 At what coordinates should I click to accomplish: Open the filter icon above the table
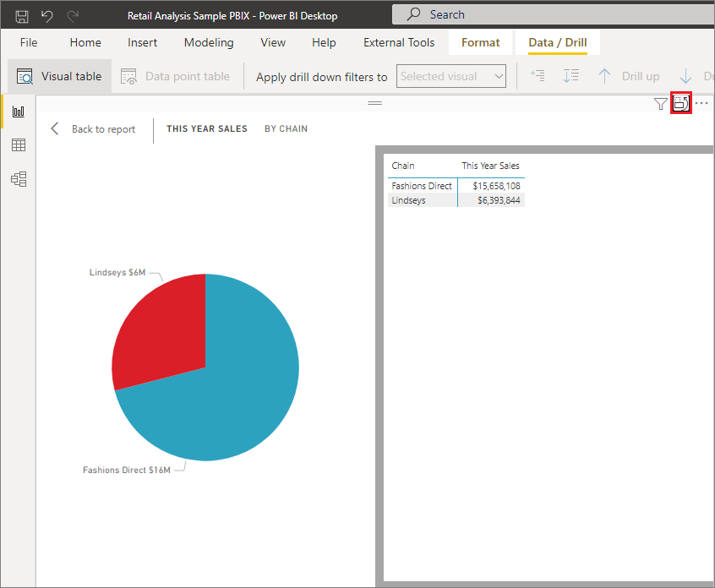[x=660, y=103]
